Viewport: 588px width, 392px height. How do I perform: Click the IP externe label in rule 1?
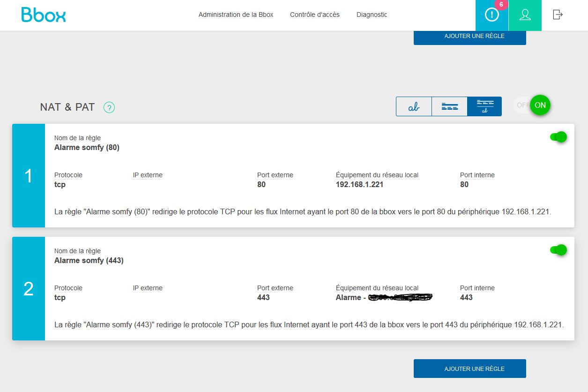tap(148, 175)
